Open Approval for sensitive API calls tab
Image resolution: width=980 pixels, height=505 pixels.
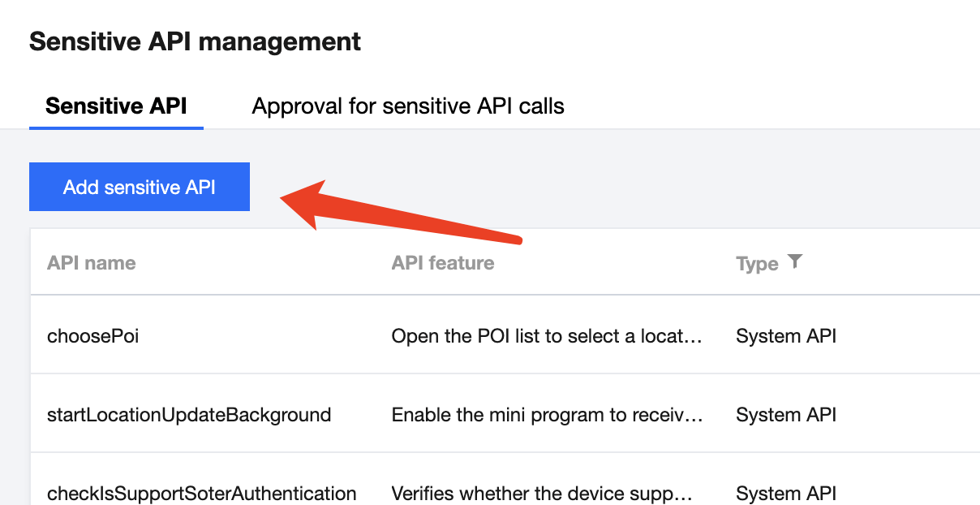coord(408,106)
